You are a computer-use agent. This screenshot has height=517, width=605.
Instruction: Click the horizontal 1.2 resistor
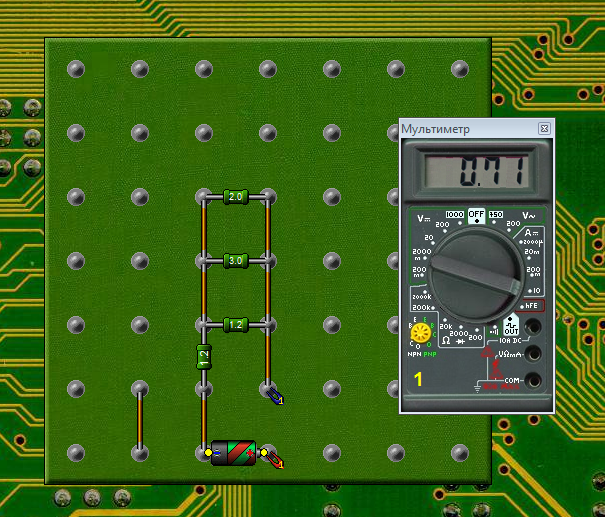point(236,325)
